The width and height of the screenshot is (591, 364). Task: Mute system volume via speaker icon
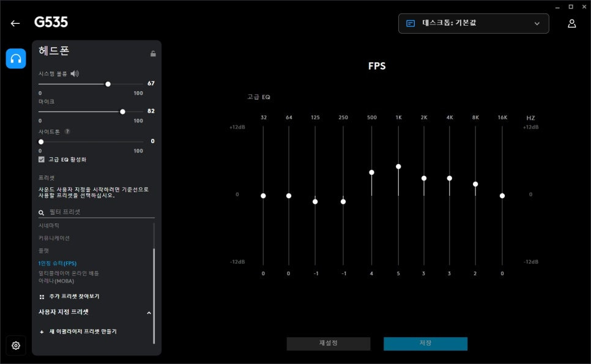click(x=75, y=73)
